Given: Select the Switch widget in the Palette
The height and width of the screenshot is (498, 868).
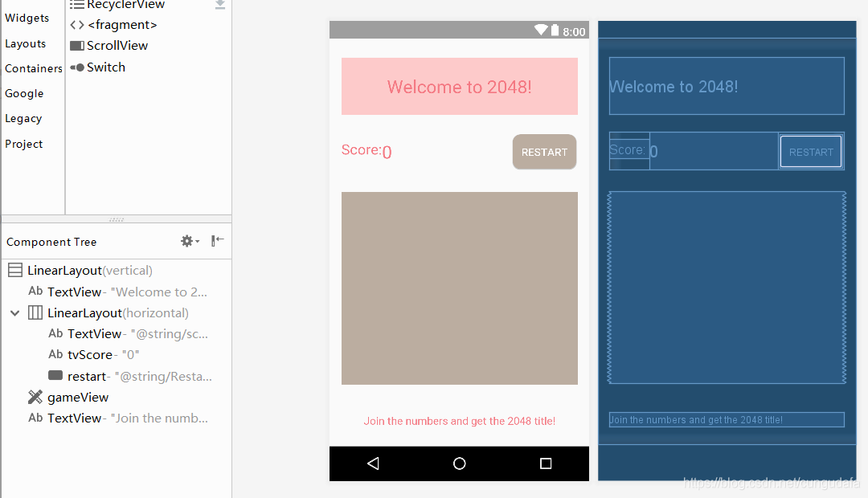Looking at the screenshot, I should coord(104,67).
